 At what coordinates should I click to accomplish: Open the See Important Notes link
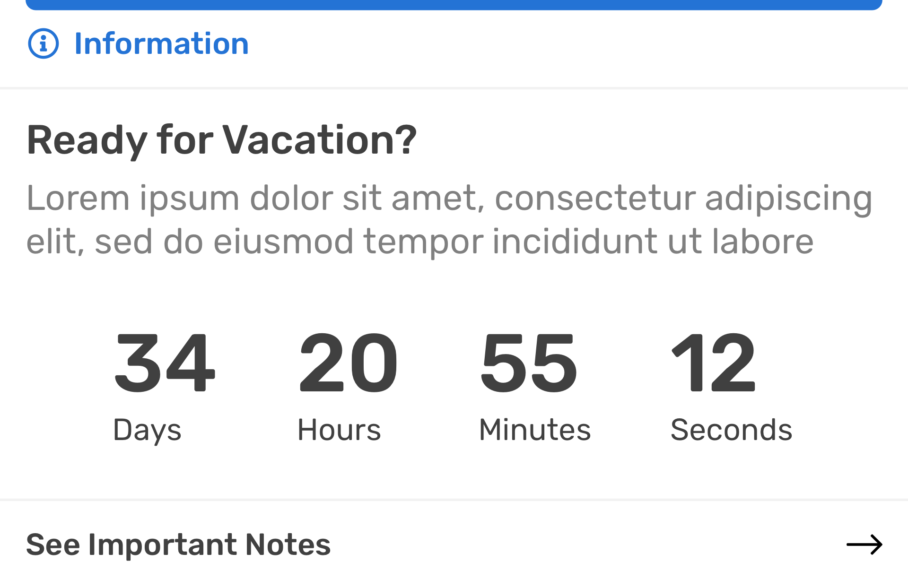coord(178,545)
